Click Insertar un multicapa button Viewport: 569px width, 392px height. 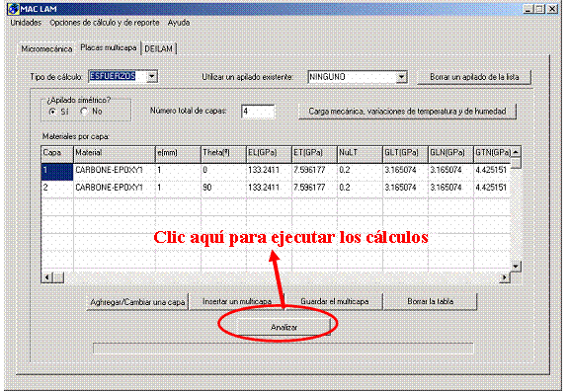(237, 301)
